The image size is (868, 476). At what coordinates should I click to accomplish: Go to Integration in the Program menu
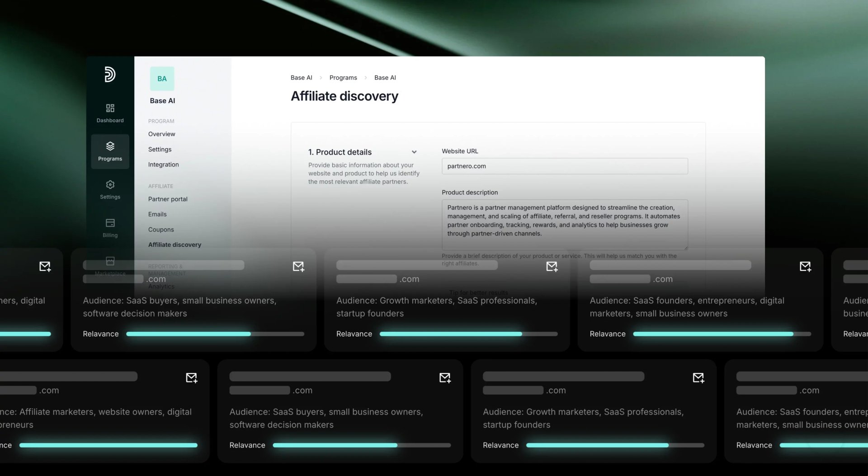[163, 165]
